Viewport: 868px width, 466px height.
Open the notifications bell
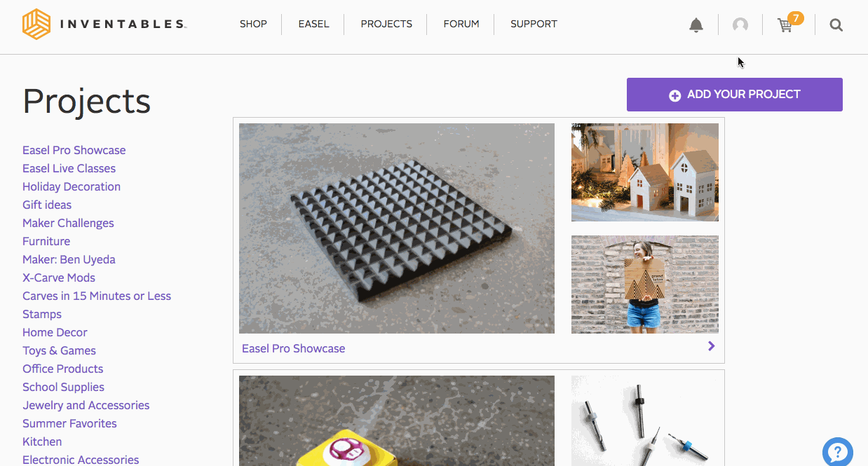(696, 25)
